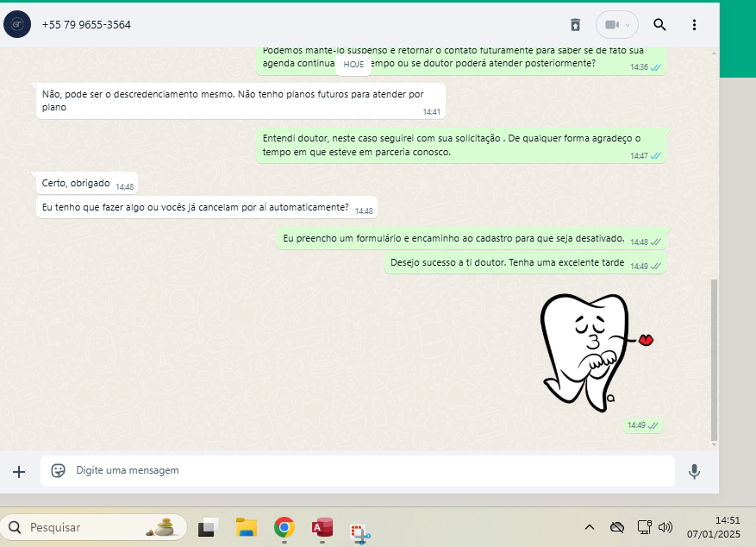
Task: Open Snipping Tool on the taskbar
Action: 360,532
